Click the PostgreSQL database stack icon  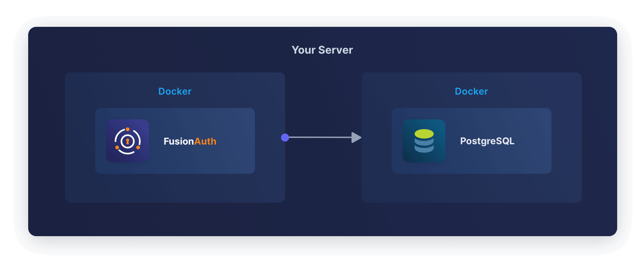424,141
